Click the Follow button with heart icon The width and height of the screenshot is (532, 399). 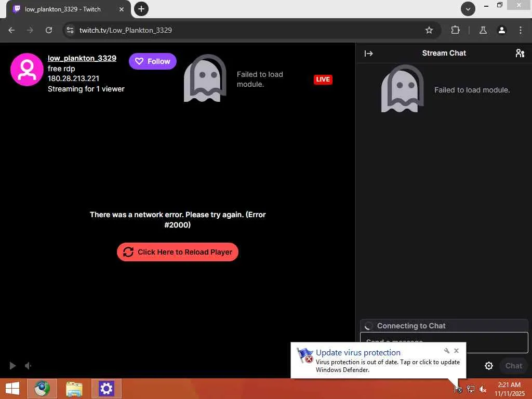(x=152, y=61)
